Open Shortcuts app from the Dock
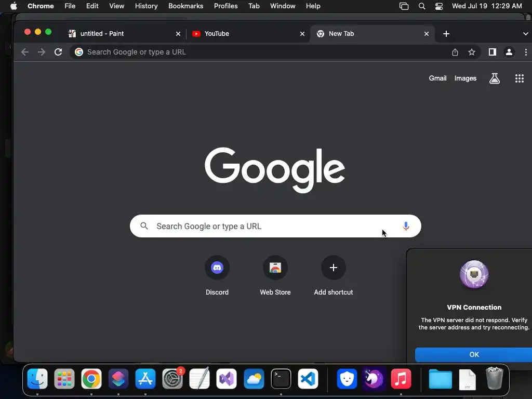 click(118, 379)
